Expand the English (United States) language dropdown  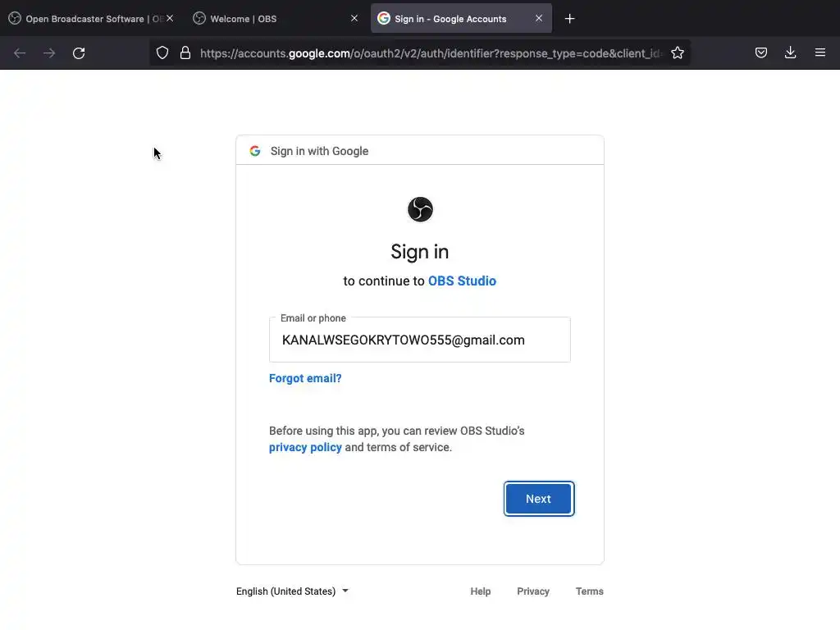[292, 591]
